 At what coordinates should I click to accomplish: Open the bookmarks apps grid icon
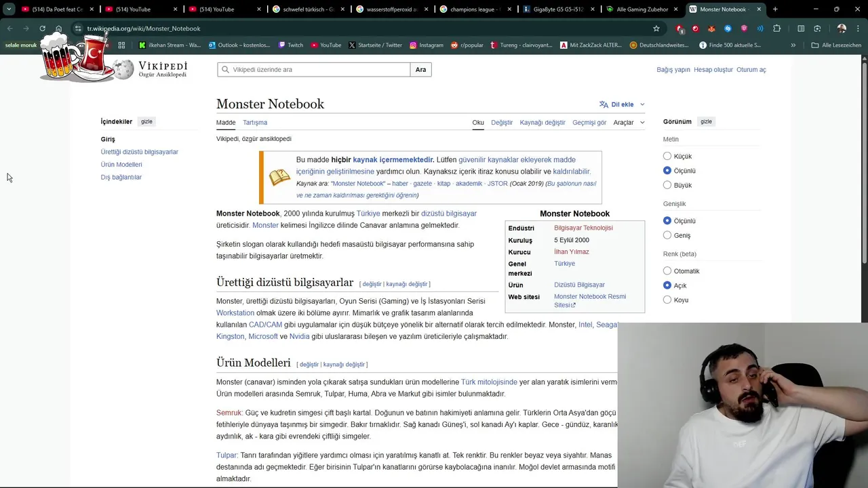point(121,45)
